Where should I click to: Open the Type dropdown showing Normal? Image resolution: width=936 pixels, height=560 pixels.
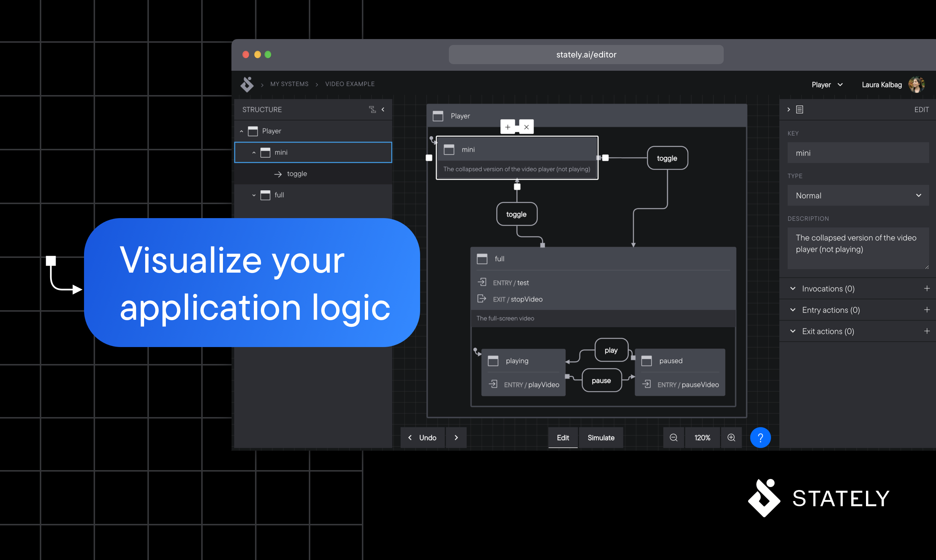[x=858, y=195]
